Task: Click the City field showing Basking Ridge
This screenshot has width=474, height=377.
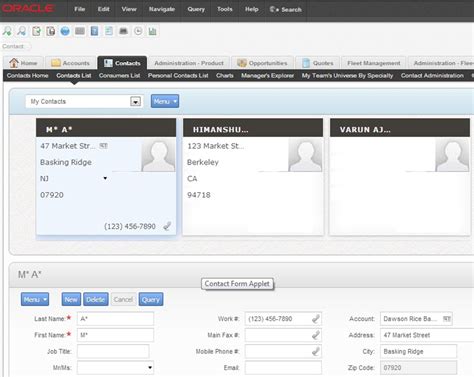Action: [418, 351]
